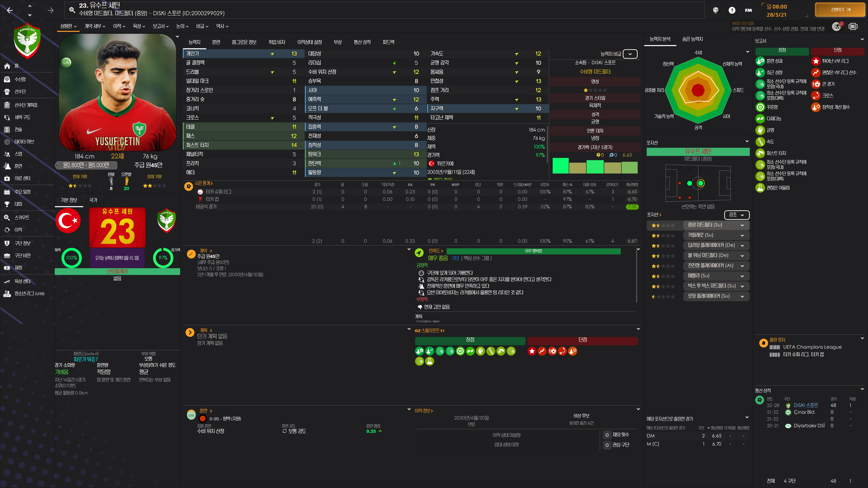Image resolution: width=868 pixels, height=488 pixels.
Task: Click the FM logo icon
Action: tap(748, 10)
